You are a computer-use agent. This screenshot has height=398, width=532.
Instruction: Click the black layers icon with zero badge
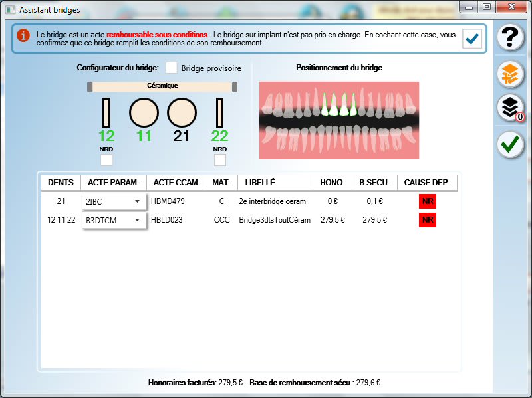[x=511, y=109]
